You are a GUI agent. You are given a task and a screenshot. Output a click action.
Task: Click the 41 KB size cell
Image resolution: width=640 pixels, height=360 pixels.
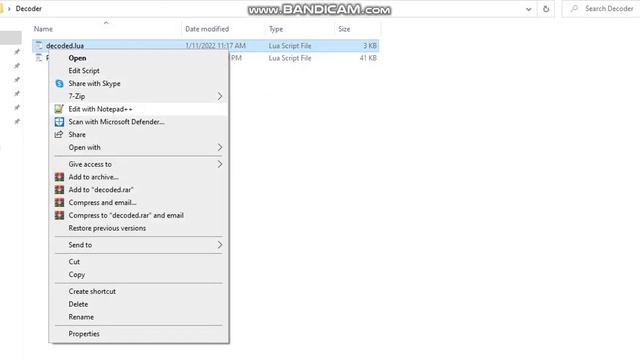coord(368,58)
